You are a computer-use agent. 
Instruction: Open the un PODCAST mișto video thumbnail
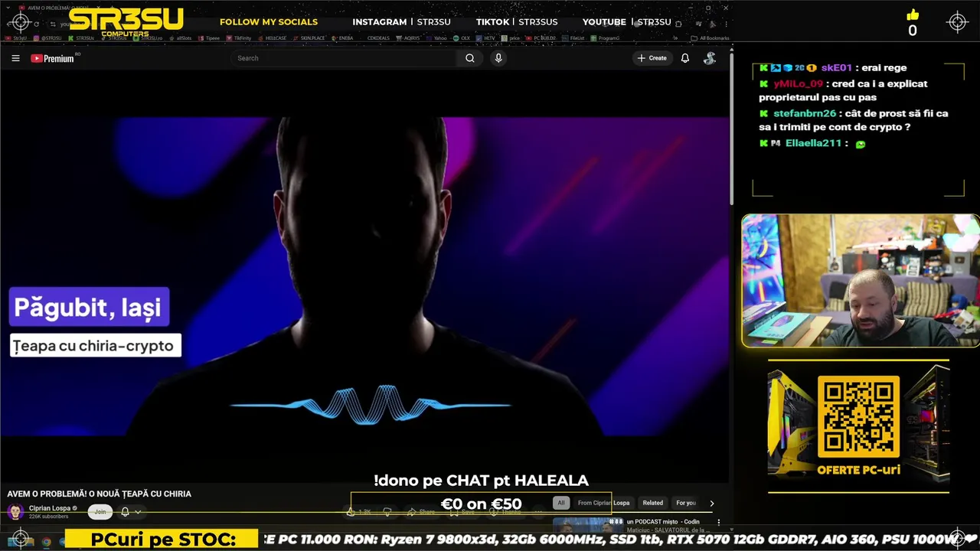(x=588, y=525)
